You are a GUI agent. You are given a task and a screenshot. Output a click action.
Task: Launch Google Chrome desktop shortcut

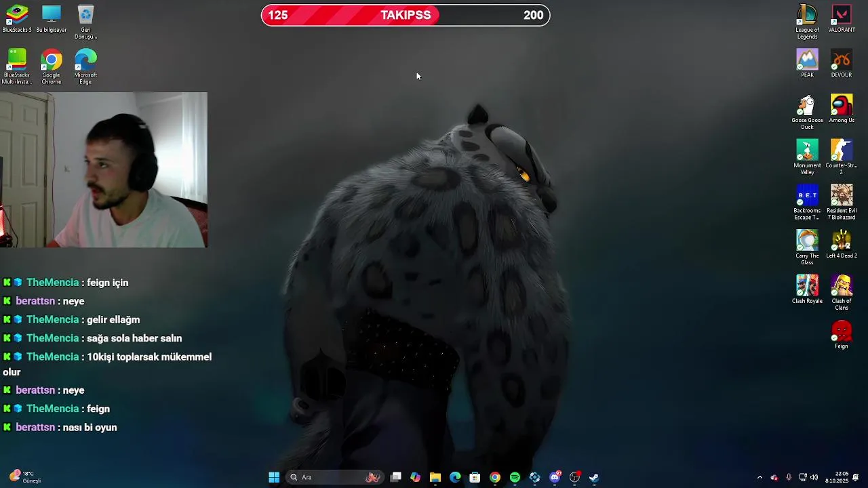pyautogui.click(x=52, y=67)
